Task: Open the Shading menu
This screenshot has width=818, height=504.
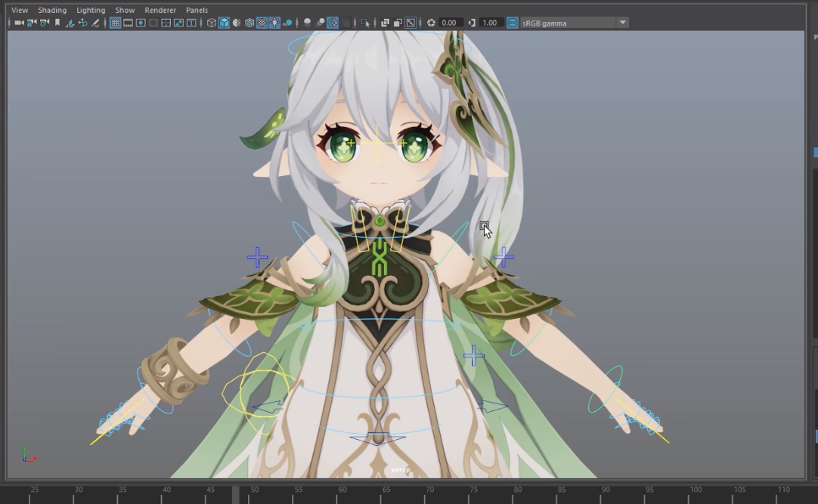Action: (x=52, y=10)
